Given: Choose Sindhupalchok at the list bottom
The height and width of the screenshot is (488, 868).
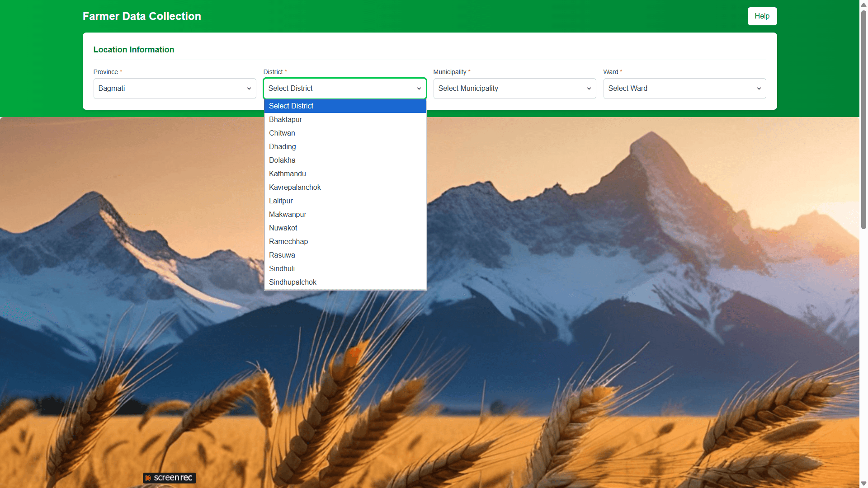Looking at the screenshot, I should pos(292,282).
